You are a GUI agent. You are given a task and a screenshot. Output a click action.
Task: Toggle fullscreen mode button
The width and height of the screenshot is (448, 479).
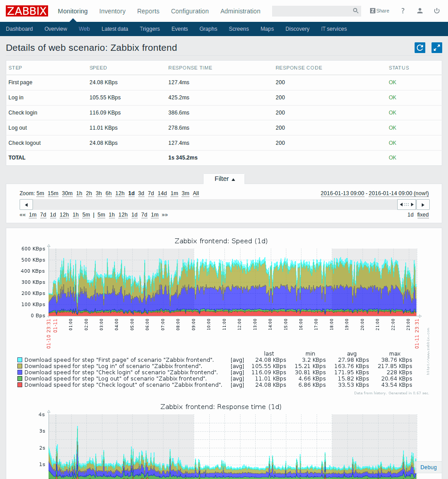(x=436, y=48)
